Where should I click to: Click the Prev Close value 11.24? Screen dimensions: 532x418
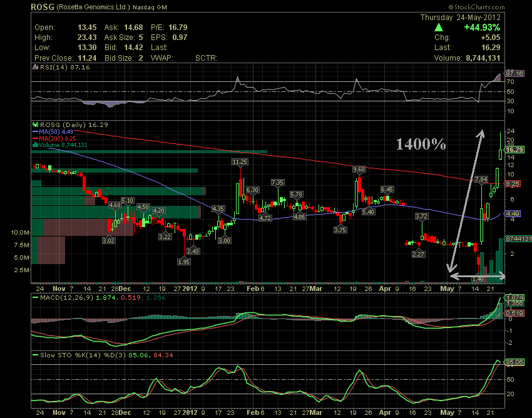click(87, 58)
